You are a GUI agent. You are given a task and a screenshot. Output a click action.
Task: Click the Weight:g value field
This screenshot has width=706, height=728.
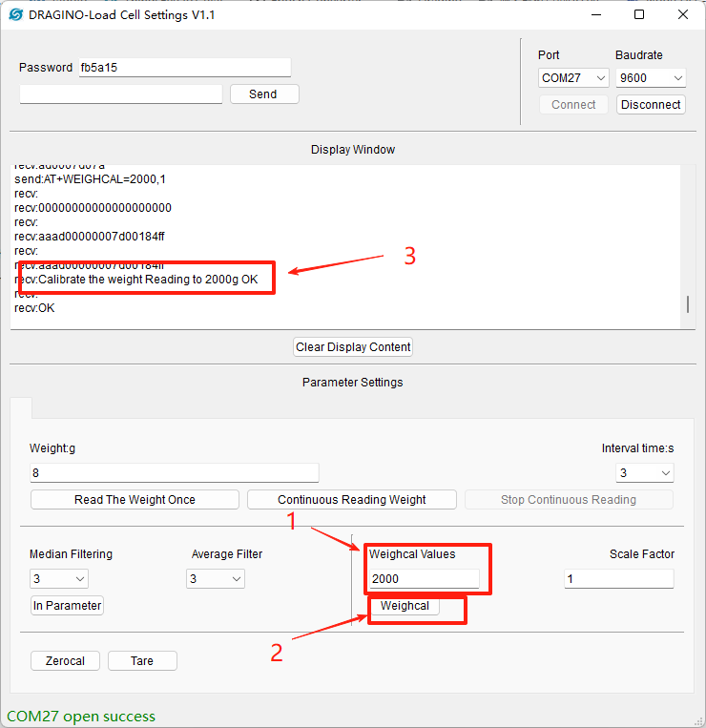click(174, 473)
